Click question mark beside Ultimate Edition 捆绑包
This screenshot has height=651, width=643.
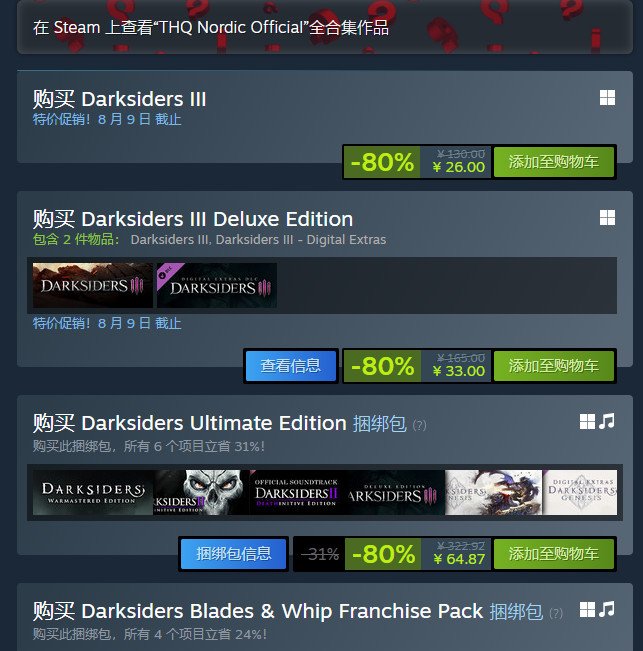click(x=419, y=425)
